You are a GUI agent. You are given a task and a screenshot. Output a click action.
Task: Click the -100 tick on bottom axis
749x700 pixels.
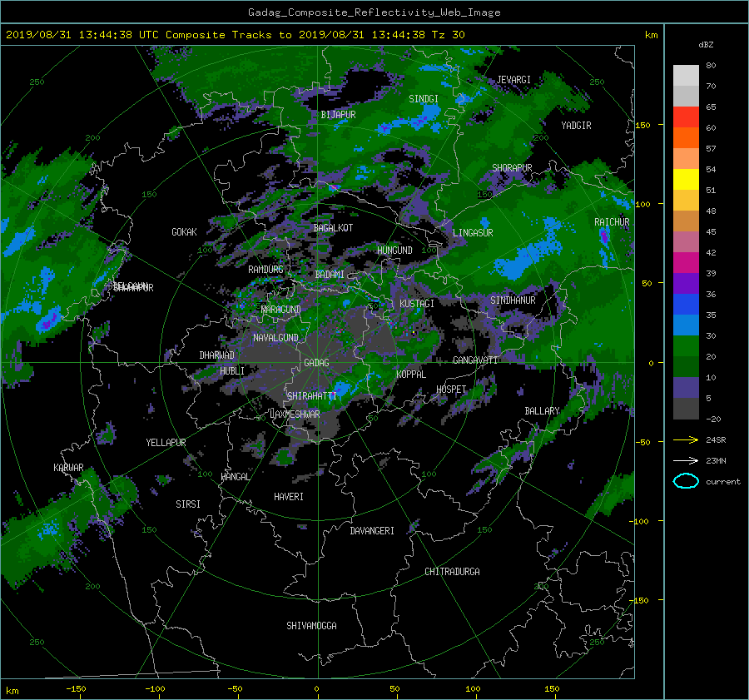click(155, 689)
